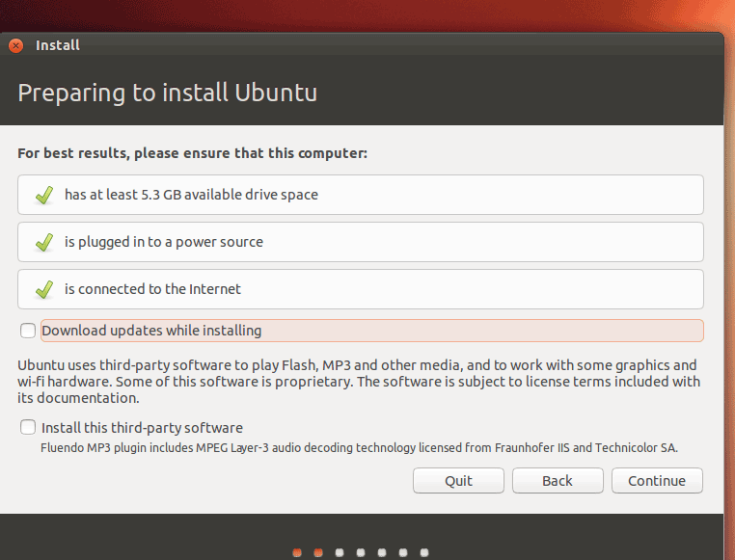Click green checkmark for power source
The height and width of the screenshot is (560, 735).
click(x=44, y=243)
